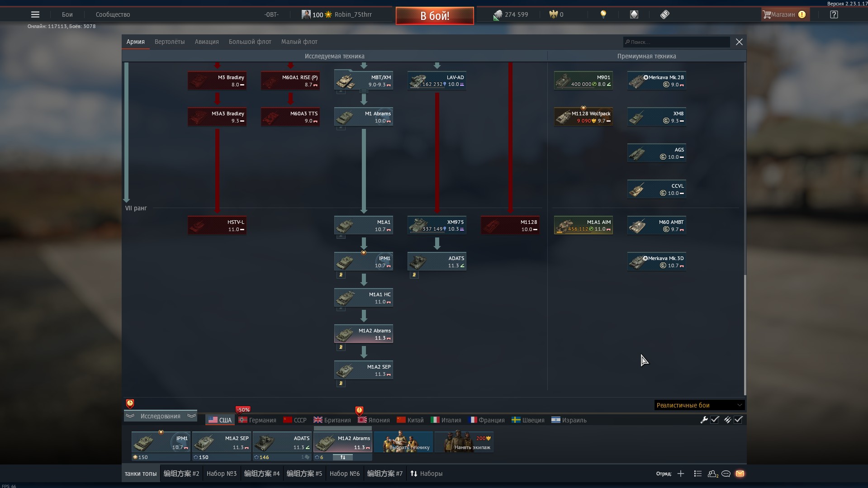Select the M3 Bradley vehicle card
Image resolution: width=868 pixels, height=488 pixels.
[217, 81]
